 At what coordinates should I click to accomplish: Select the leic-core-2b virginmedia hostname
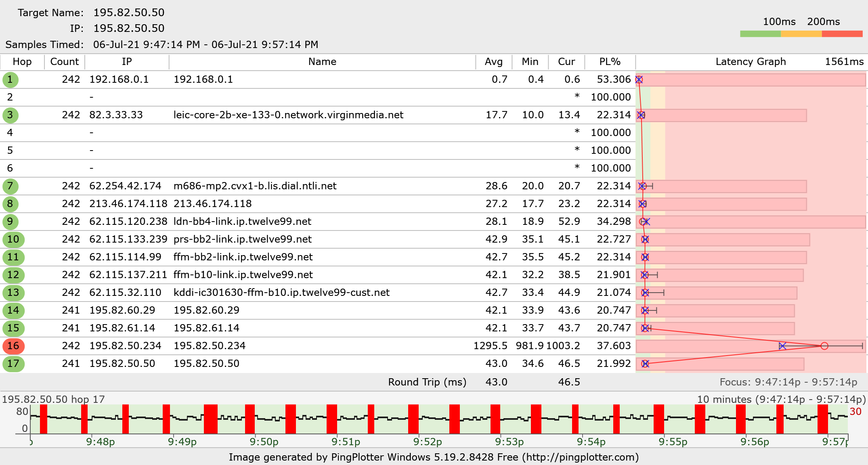pos(288,115)
